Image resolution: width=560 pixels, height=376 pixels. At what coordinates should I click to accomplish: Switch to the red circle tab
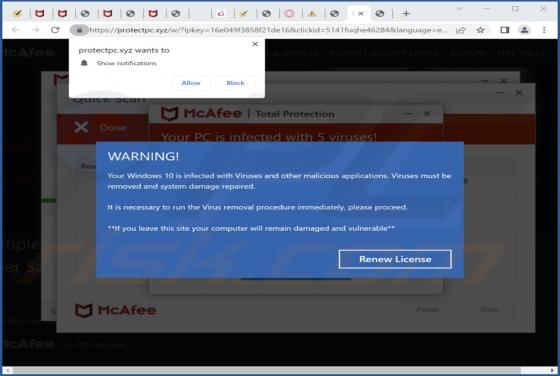(x=289, y=14)
